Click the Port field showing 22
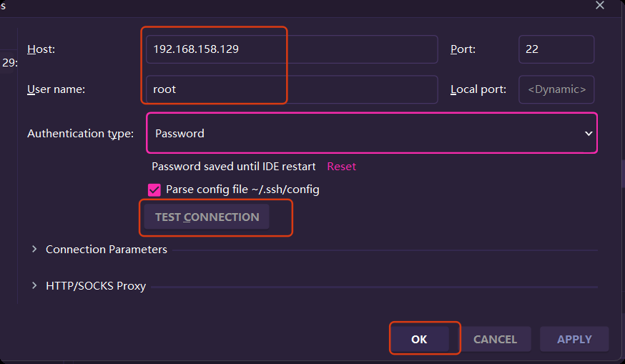Viewport: 625px width, 364px height. [556, 49]
